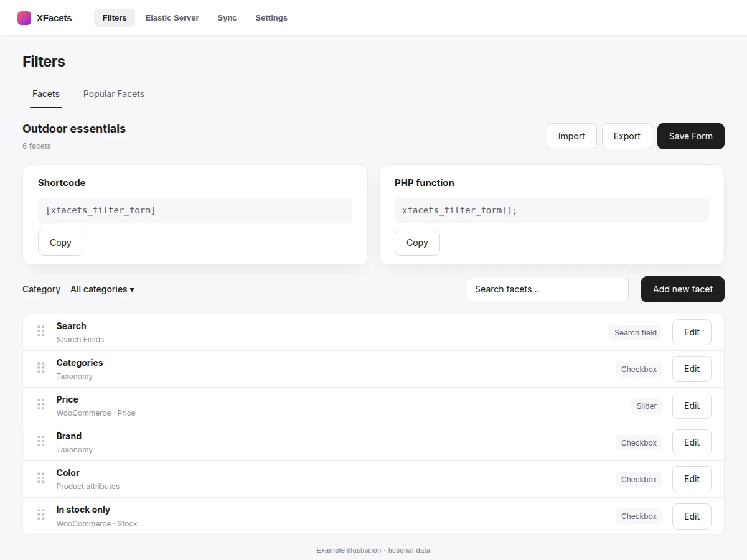The height and width of the screenshot is (560, 747).
Task: Click WooCommerce · Stock subtitle text
Action: [97, 524]
